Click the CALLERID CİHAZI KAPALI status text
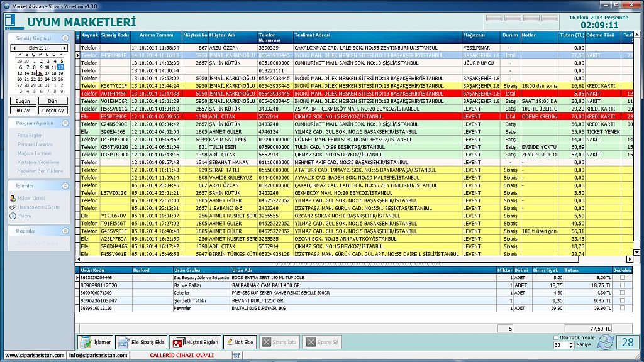 coord(182,356)
